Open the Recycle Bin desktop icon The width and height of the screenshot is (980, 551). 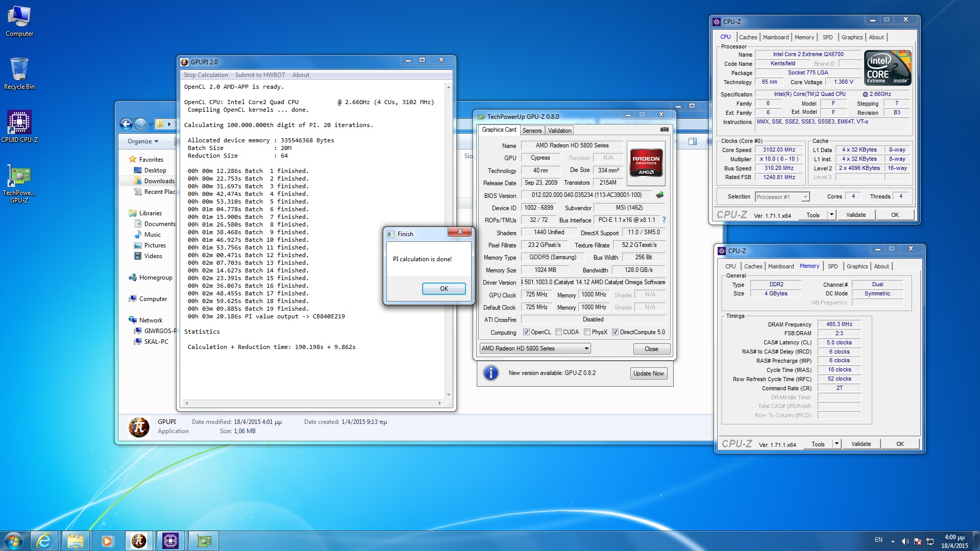click(x=19, y=74)
